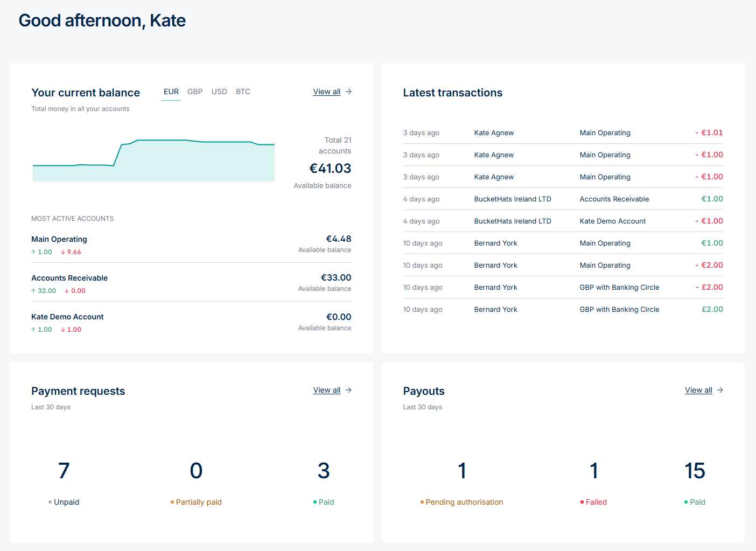Open the Kate Demo Account row
Image resolution: width=756 pixels, height=551 pixels.
pyautogui.click(x=191, y=322)
